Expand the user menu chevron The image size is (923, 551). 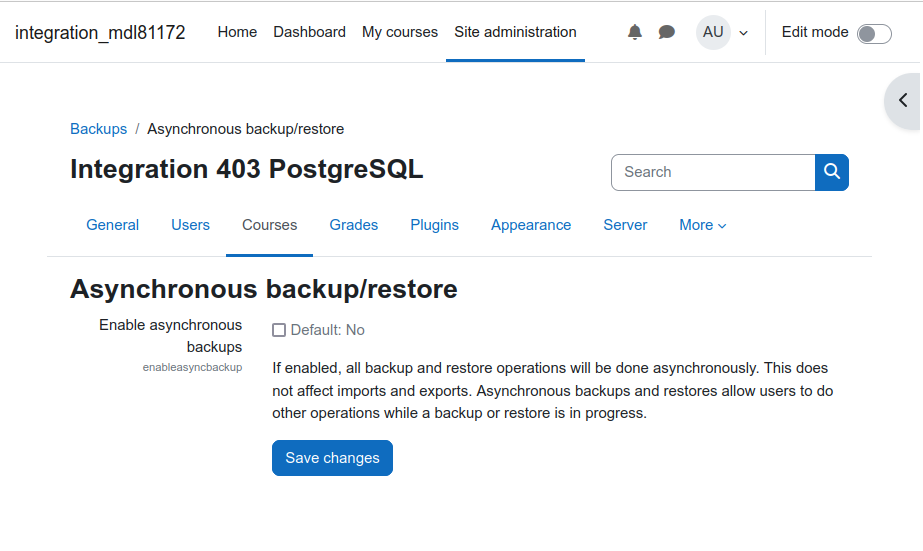[743, 34]
